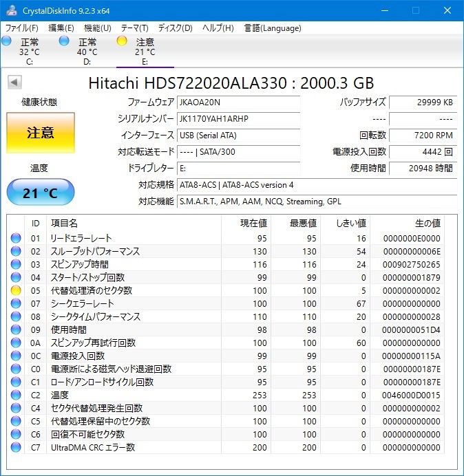The width and height of the screenshot is (464, 476).
Task: Click raw value 0046000D0015
Action: click(x=411, y=395)
